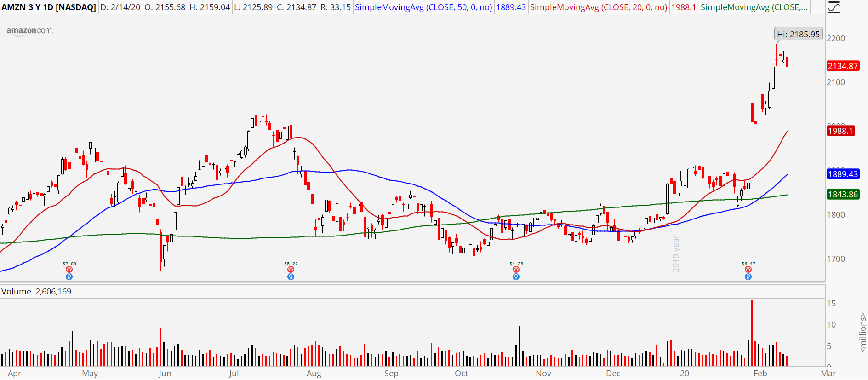
Task: Open the chart drawing style icon at top right
Action: coord(834,7)
